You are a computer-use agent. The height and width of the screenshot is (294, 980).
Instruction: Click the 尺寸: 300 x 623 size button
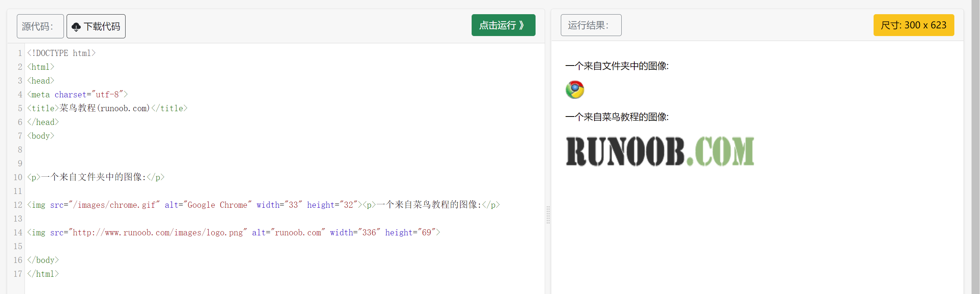(914, 25)
